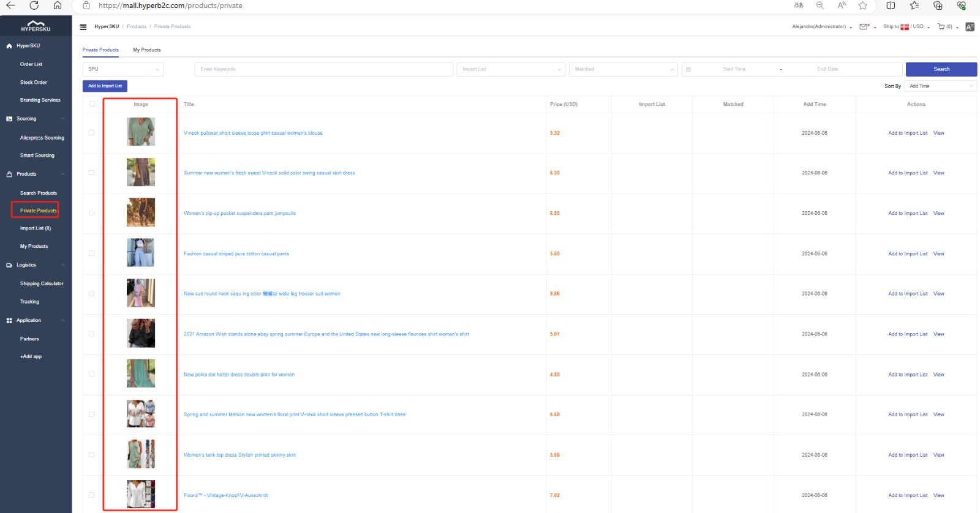This screenshot has width=980, height=513.
Task: Open Shipping Calculator in the sidebar
Action: (x=42, y=283)
